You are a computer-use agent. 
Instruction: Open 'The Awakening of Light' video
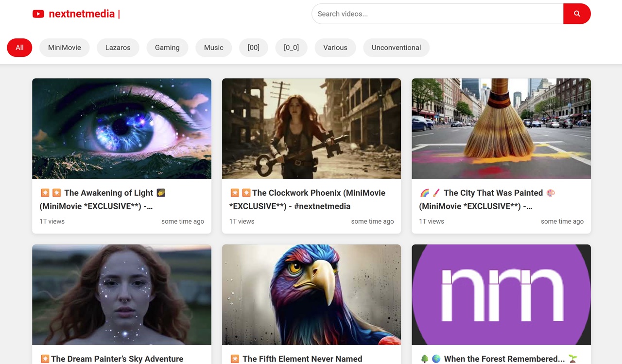coord(102,199)
